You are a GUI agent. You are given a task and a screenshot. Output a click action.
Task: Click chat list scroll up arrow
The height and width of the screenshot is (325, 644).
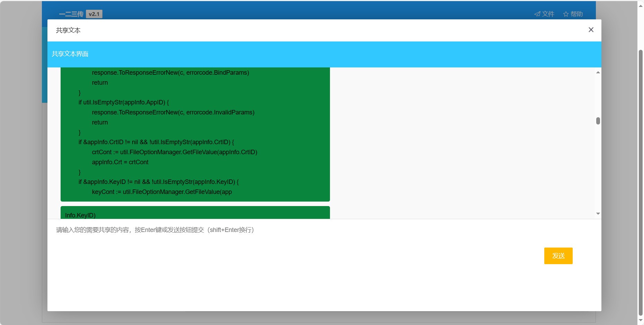[x=598, y=72]
